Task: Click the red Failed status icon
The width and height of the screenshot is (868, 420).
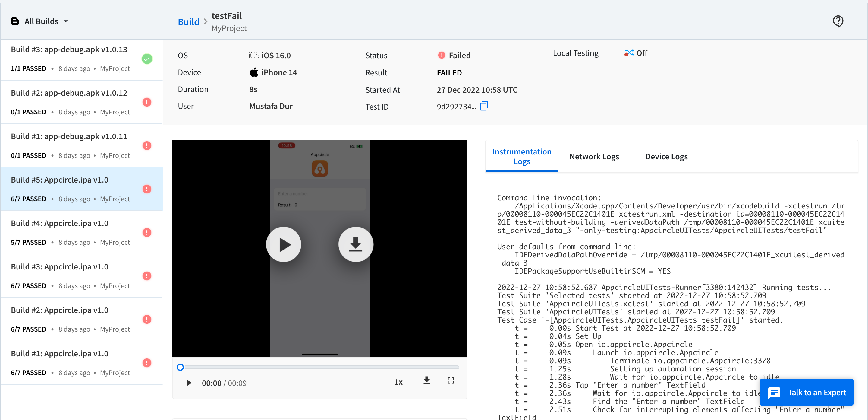Action: [442, 55]
